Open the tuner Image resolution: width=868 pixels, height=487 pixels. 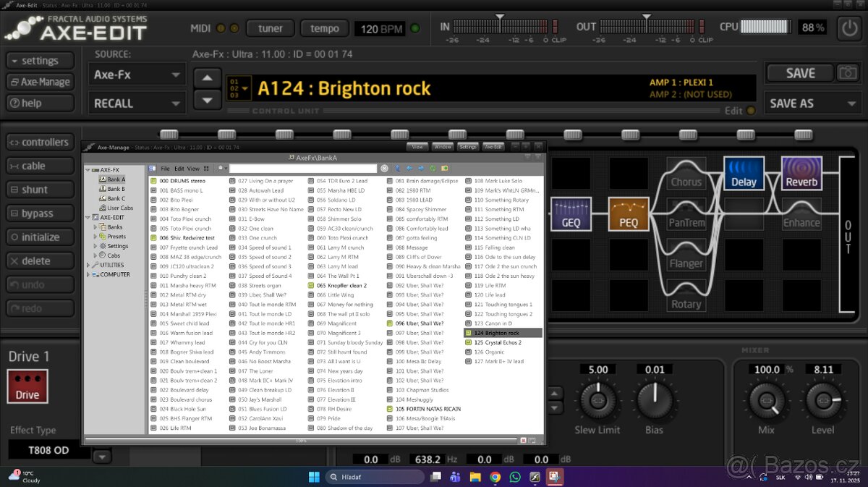click(270, 28)
